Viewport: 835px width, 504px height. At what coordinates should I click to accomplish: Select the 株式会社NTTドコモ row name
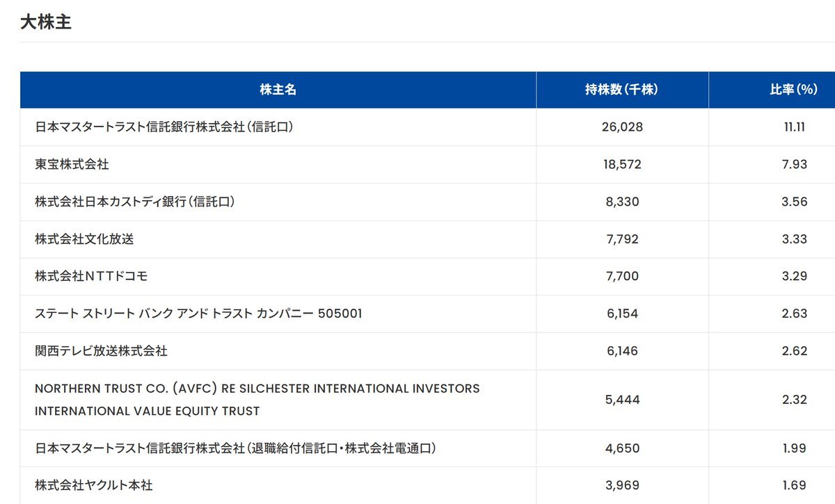coord(91,277)
